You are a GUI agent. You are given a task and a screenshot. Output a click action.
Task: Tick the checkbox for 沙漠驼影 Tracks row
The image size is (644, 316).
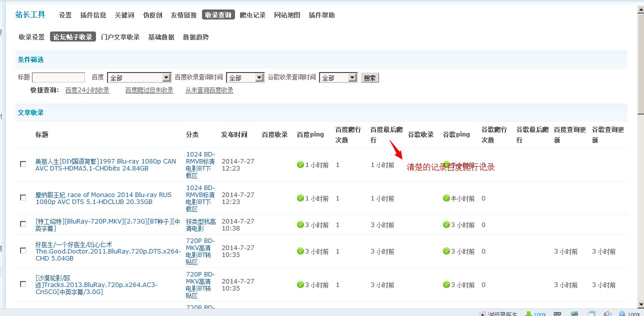click(23, 284)
